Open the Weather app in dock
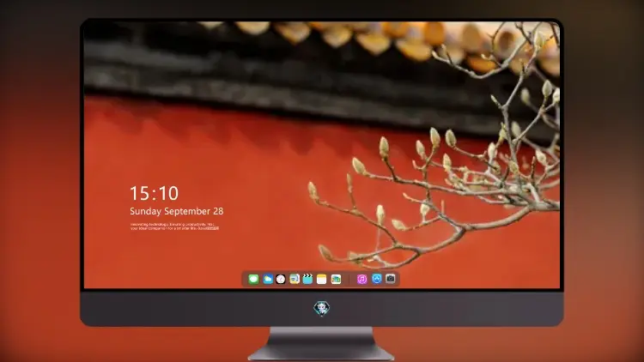Screen dimensions: 644x362 point(267,279)
